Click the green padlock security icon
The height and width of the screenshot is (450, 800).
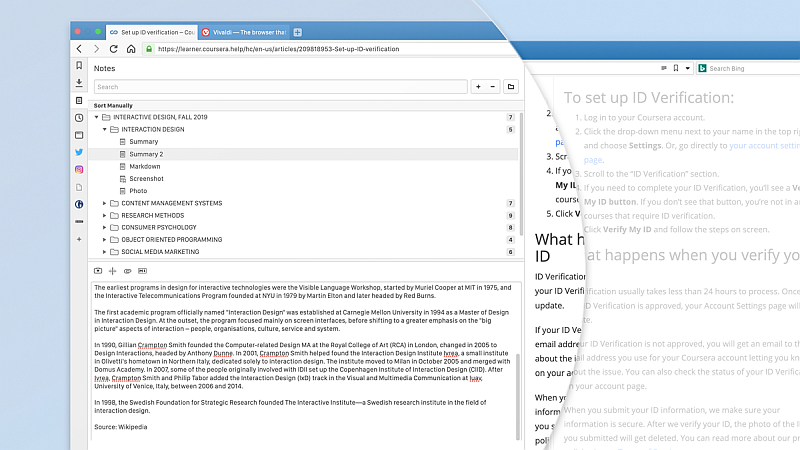[148, 49]
